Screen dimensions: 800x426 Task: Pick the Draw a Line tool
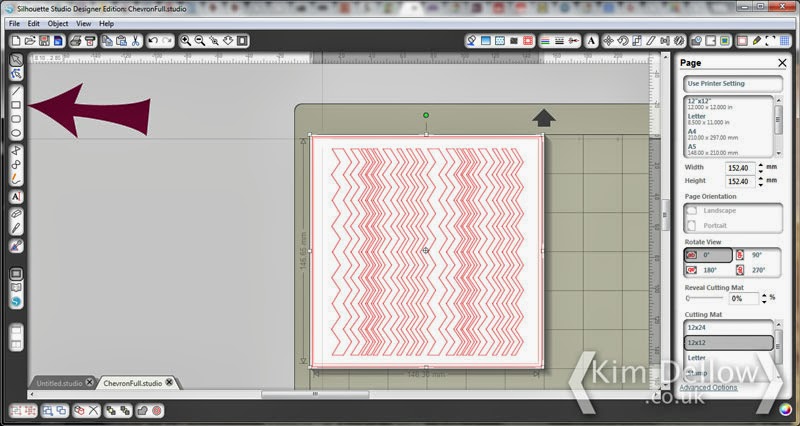[x=16, y=91]
